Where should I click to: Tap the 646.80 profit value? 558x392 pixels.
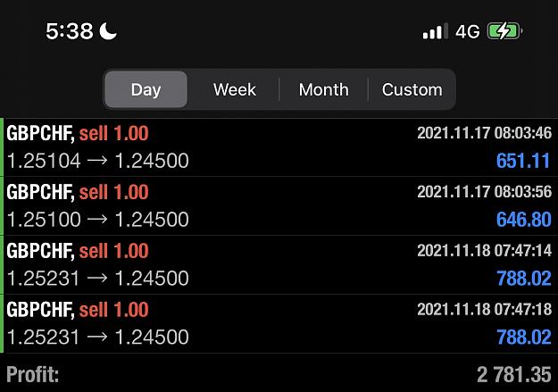[x=523, y=220]
